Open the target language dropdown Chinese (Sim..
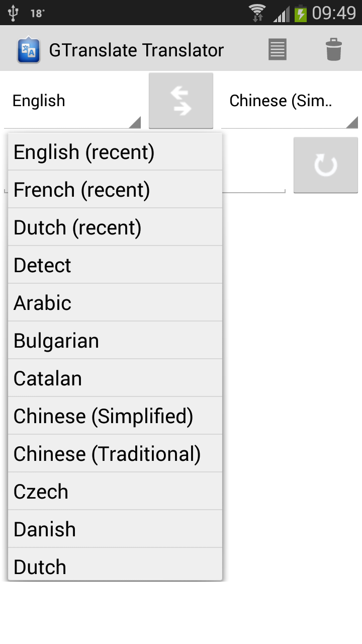The image size is (362, 644). click(287, 100)
